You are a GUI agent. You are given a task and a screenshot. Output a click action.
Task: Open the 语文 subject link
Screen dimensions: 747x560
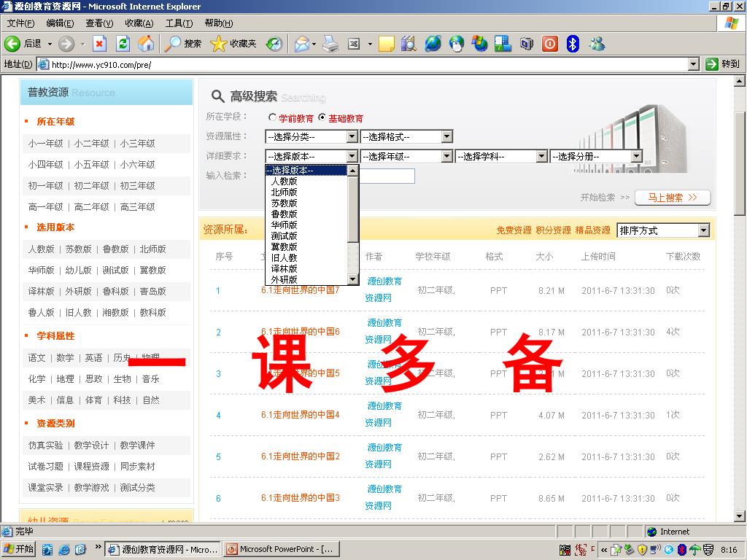[36, 357]
